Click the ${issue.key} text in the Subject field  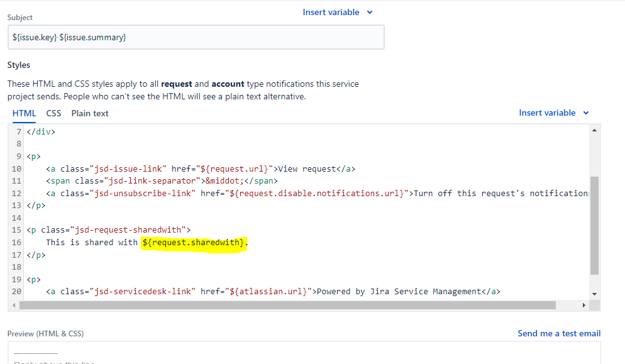click(x=33, y=37)
